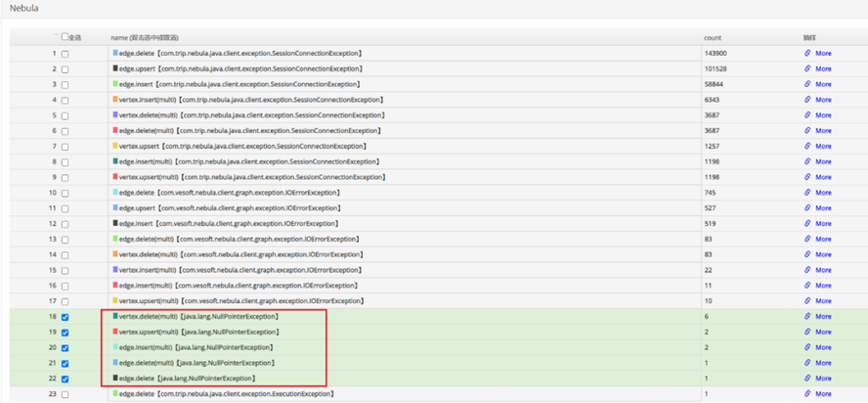The image size is (868, 403).
Task: Select the Nebula panel title
Action: 23,9
